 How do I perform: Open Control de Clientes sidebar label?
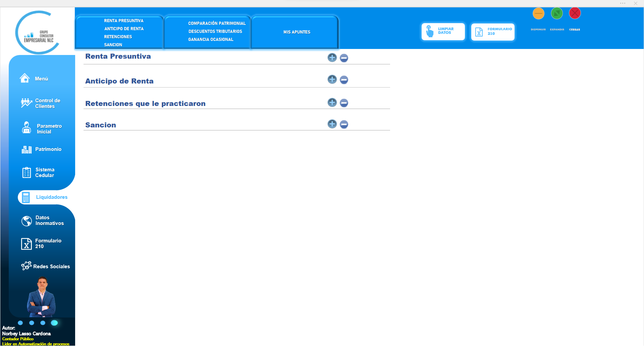[x=48, y=103]
